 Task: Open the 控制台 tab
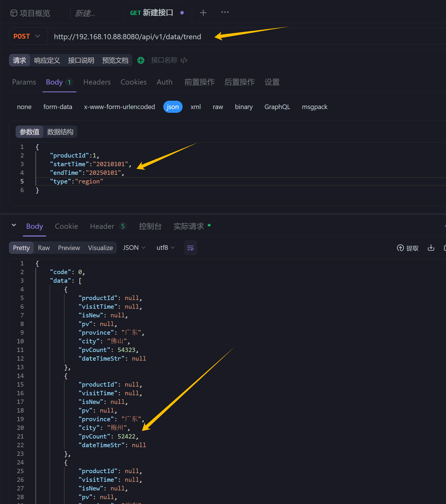[x=150, y=226]
